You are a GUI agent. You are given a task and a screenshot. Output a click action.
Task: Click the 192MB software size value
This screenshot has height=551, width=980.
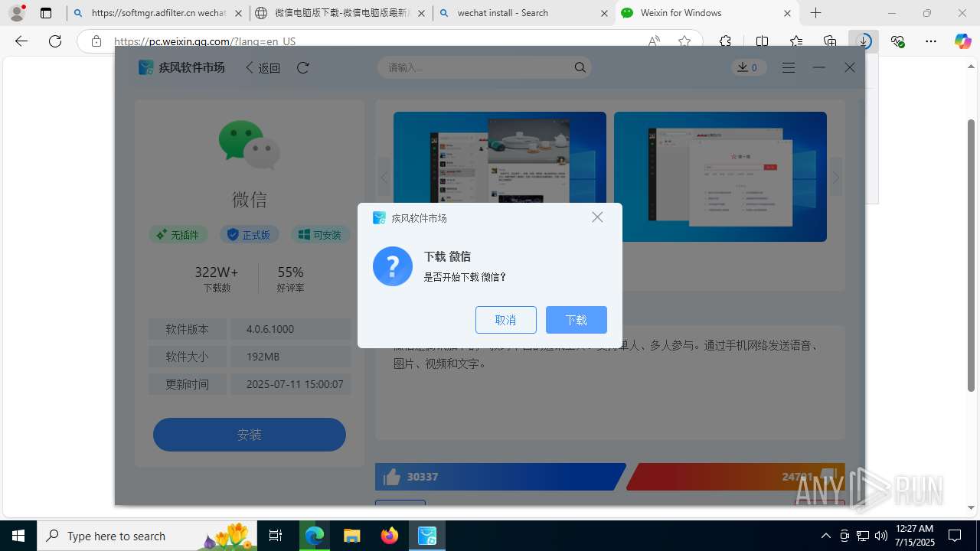pos(263,357)
